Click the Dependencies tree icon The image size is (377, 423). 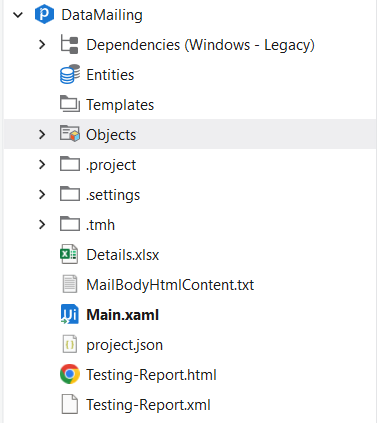69,45
